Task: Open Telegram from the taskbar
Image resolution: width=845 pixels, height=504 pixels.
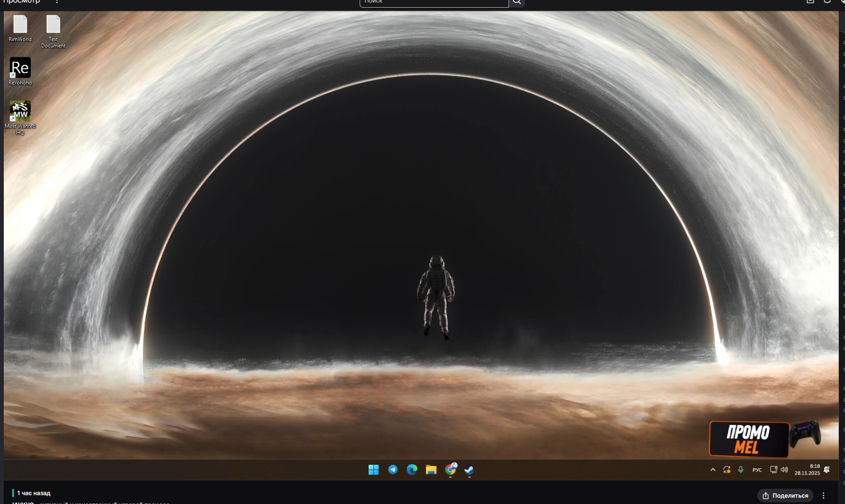Action: [393, 469]
